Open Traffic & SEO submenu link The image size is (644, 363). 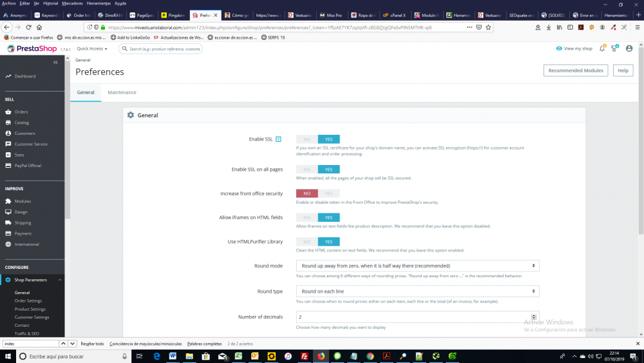(x=26, y=334)
